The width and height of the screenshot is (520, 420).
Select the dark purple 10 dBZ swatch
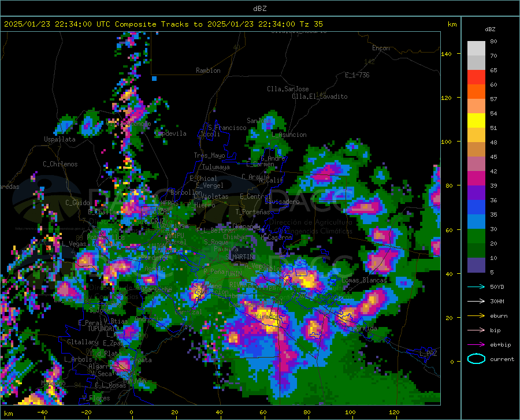coord(476,265)
